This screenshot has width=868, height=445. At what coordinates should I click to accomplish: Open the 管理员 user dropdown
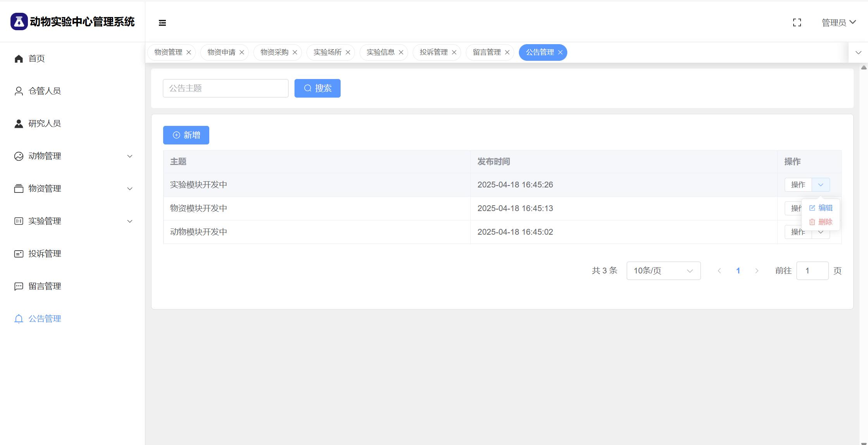(839, 23)
